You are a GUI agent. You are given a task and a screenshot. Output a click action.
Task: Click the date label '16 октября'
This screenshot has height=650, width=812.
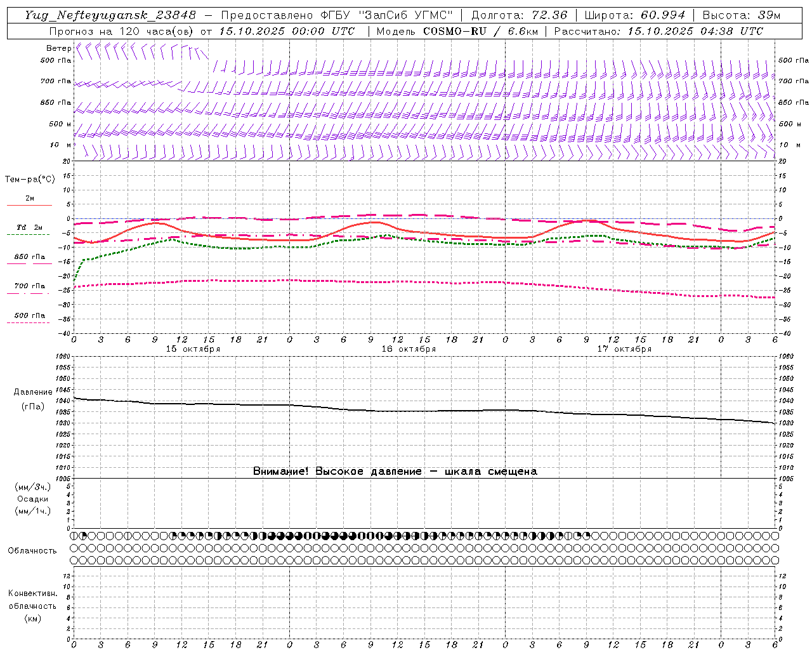coord(409,349)
